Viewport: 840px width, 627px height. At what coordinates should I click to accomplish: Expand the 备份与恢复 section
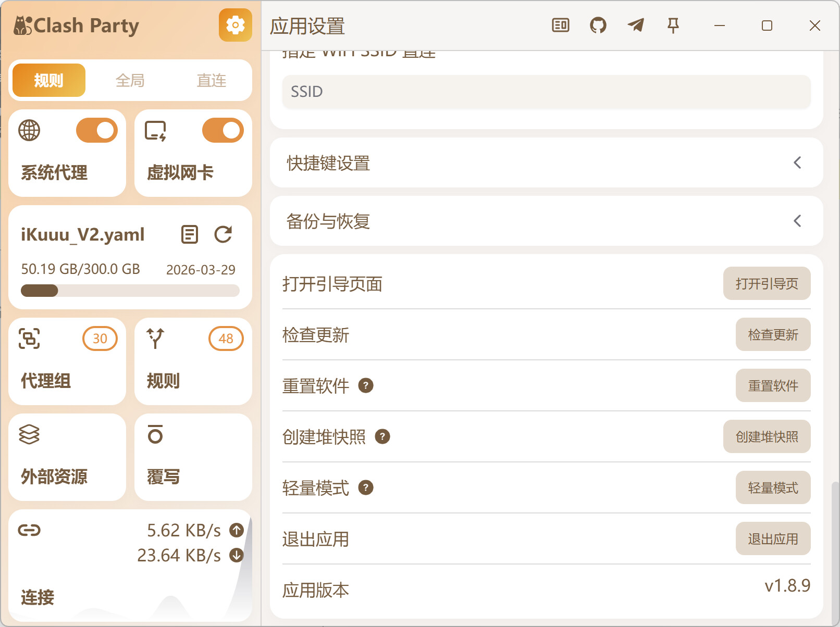[547, 221]
